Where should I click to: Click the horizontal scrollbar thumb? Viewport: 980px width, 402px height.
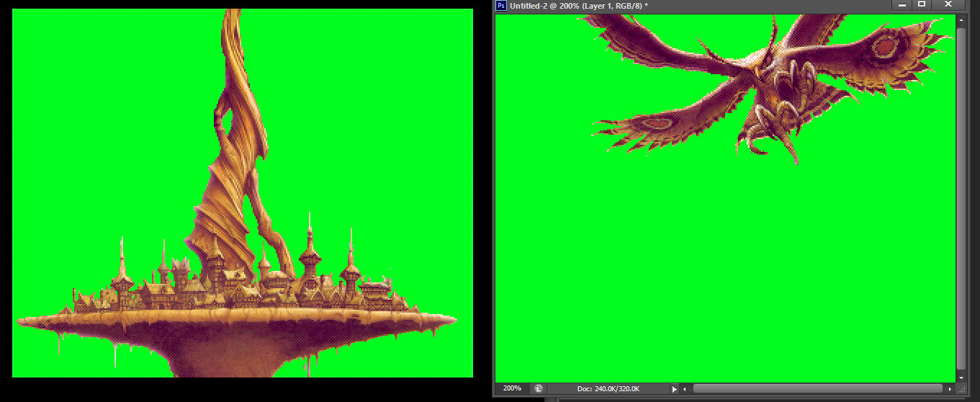click(817, 389)
